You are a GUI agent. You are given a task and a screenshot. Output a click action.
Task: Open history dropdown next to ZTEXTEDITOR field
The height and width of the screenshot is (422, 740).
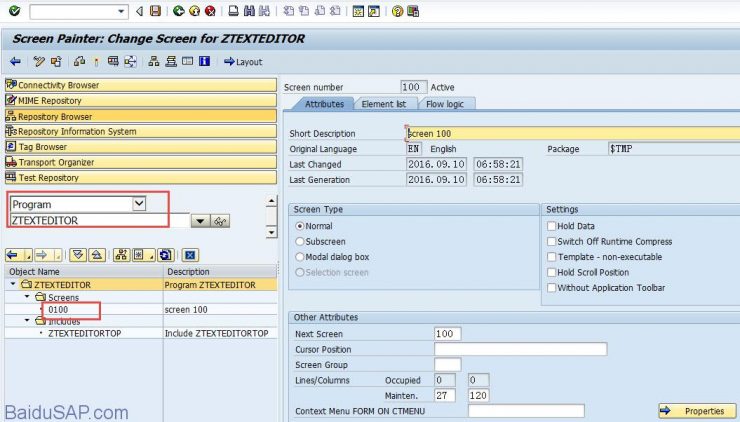(x=200, y=221)
